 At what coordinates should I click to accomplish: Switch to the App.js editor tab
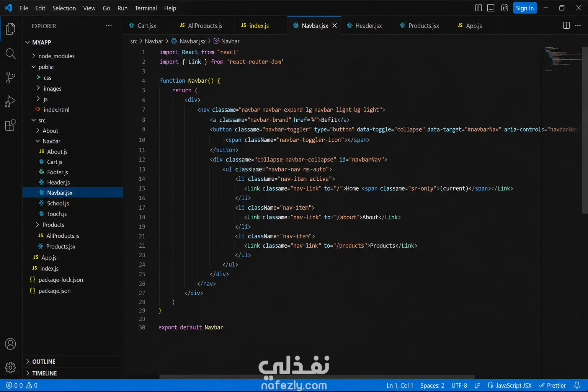pyautogui.click(x=474, y=26)
